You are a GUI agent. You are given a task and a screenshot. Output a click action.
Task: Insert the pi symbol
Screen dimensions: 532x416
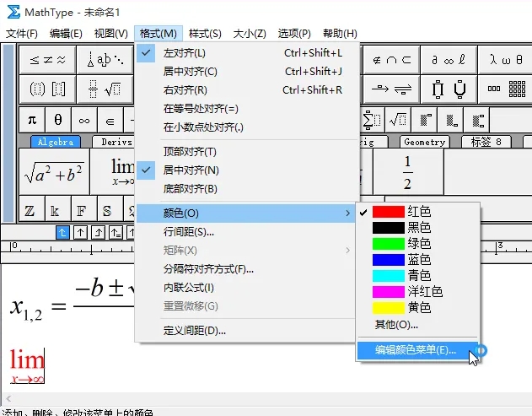coord(32,120)
